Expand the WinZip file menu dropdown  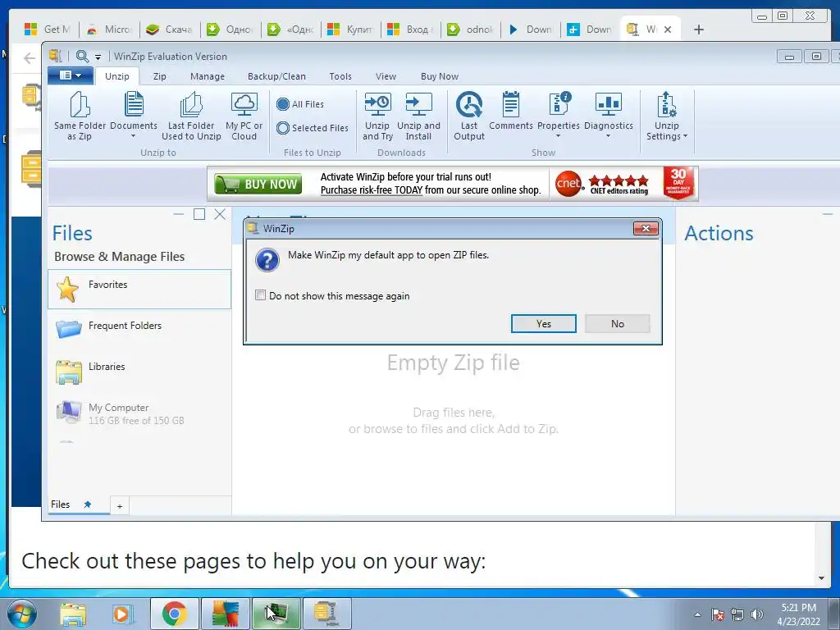[x=71, y=75]
